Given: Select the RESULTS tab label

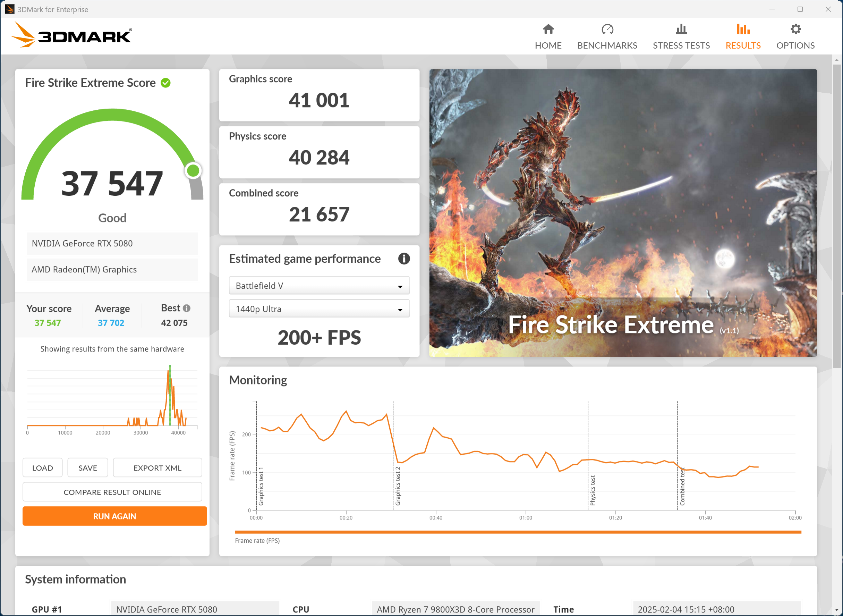Looking at the screenshot, I should [743, 45].
